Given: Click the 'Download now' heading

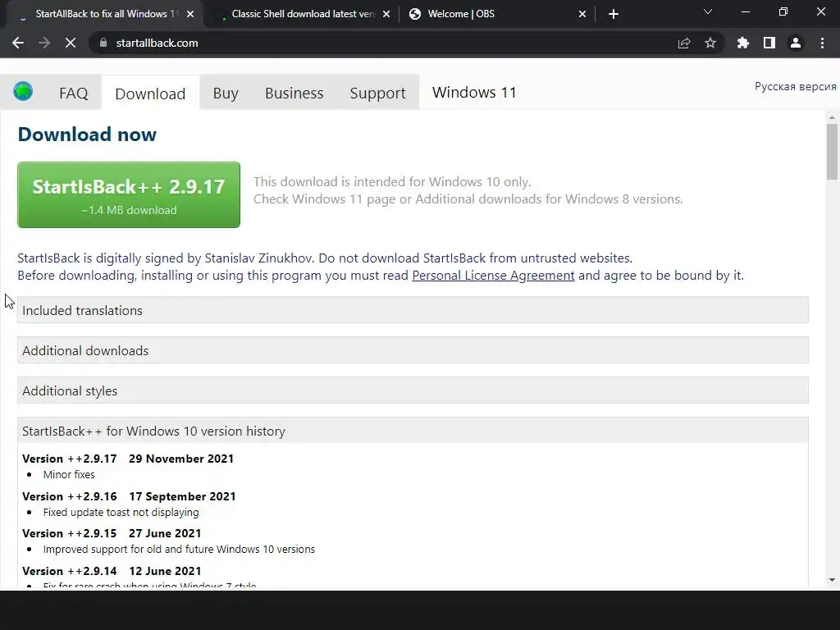Looking at the screenshot, I should point(87,135).
